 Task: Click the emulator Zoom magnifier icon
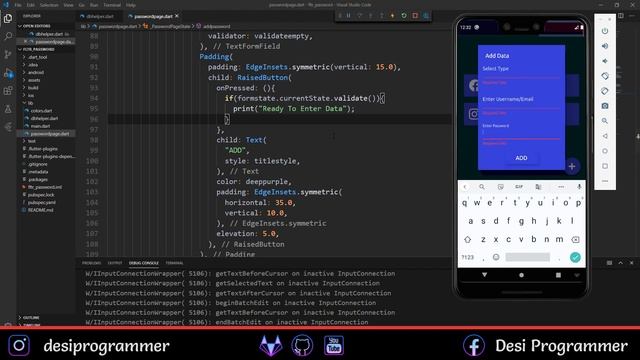[x=605, y=121]
